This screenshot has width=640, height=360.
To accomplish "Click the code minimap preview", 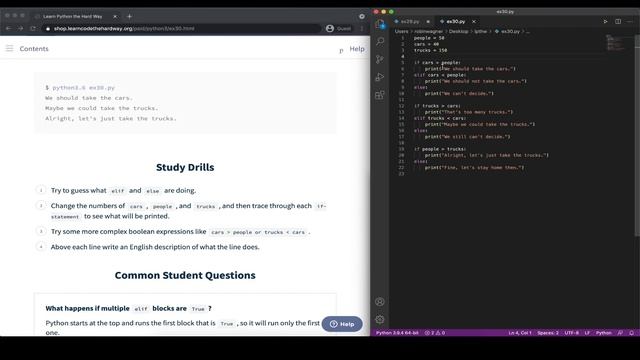I will pyautogui.click(x=615, y=42).
